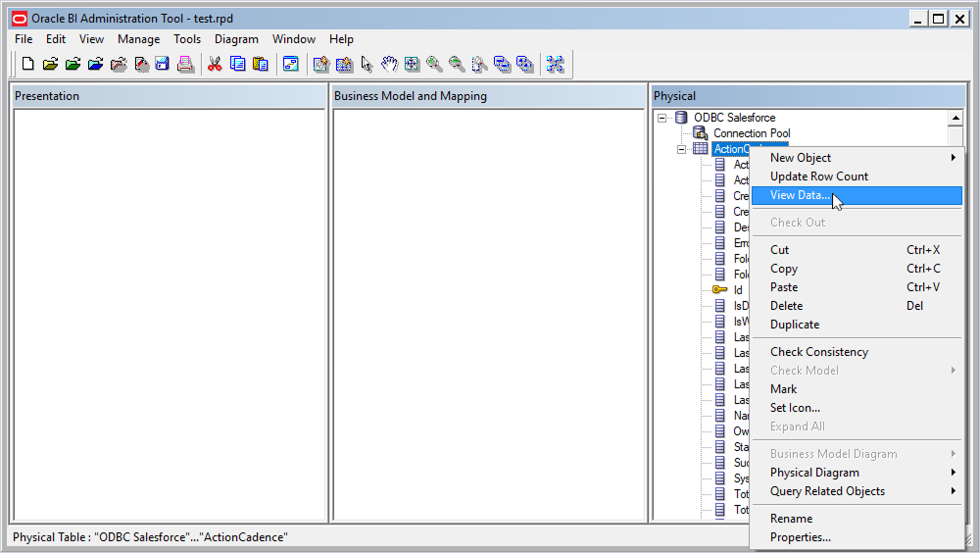
Task: Click the Physical panel scroll up arrow
Action: [955, 118]
